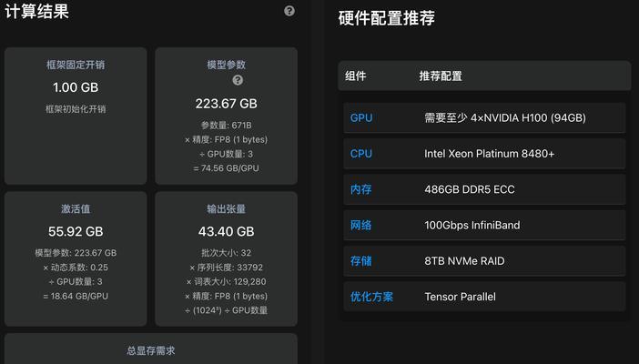This screenshot has height=364, width=639.
Task: Click the help icon beside 计算结果
Action: click(289, 11)
